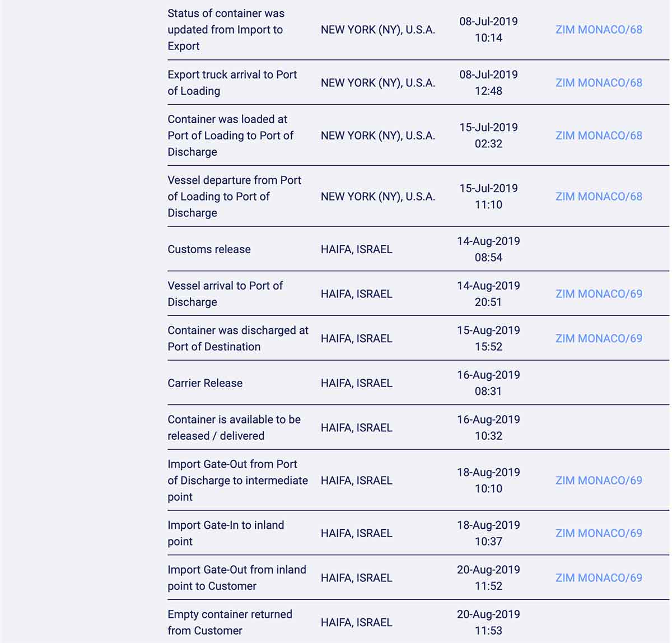
Task: Follow ZIM MONACO/68 link for vessel departure row
Action: tap(598, 197)
